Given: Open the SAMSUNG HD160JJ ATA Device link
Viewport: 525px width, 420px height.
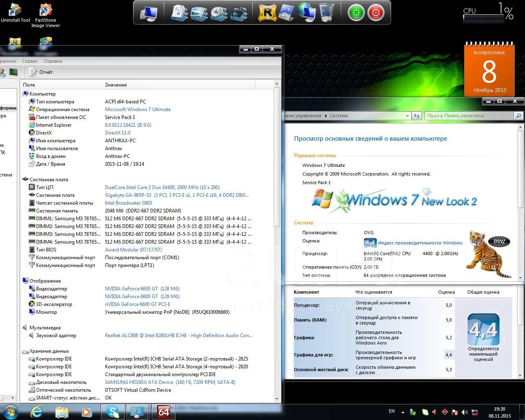Looking at the screenshot, I should coord(170,382).
